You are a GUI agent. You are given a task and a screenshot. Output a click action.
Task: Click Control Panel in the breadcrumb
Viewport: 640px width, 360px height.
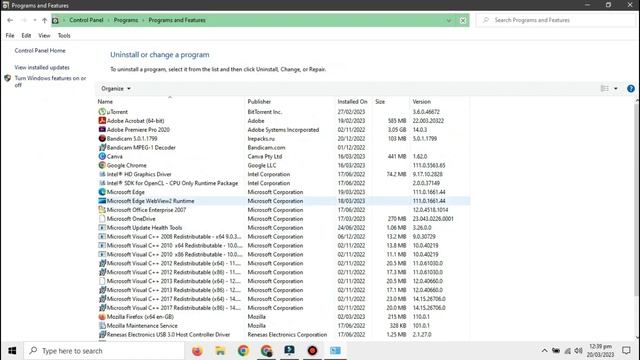(x=86, y=20)
